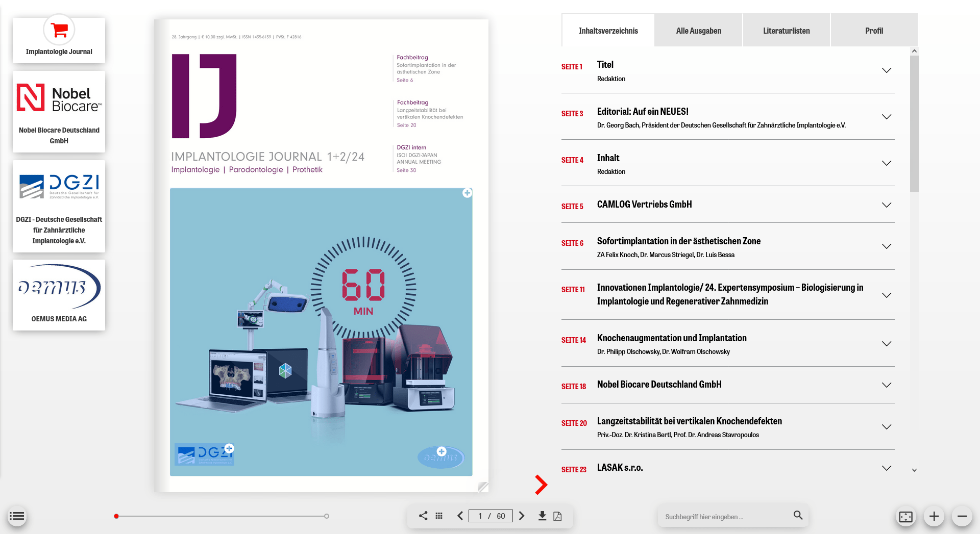Flip forward with the red arrow
The image size is (980, 534).
coord(541,485)
